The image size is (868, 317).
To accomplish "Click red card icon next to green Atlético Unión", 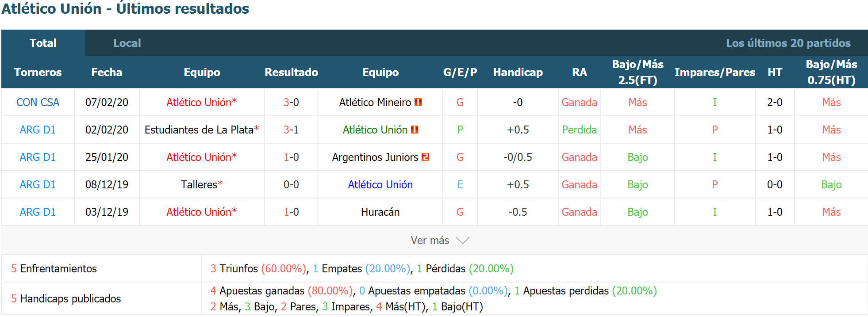I will (415, 130).
